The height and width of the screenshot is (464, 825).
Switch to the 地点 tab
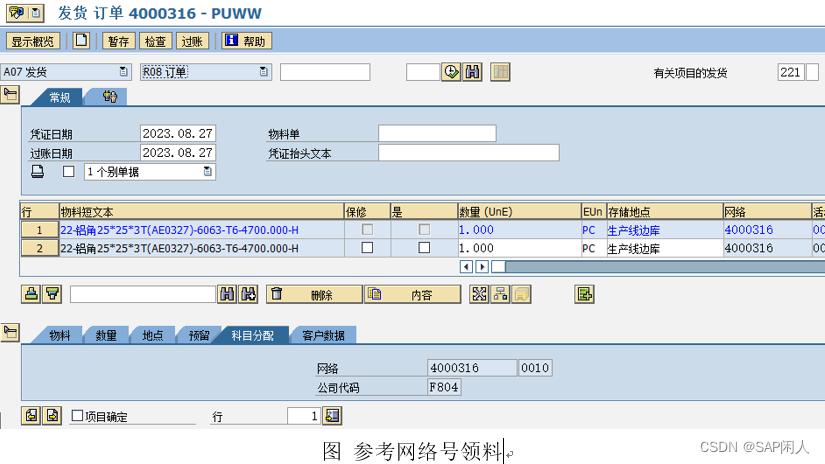pos(153,335)
